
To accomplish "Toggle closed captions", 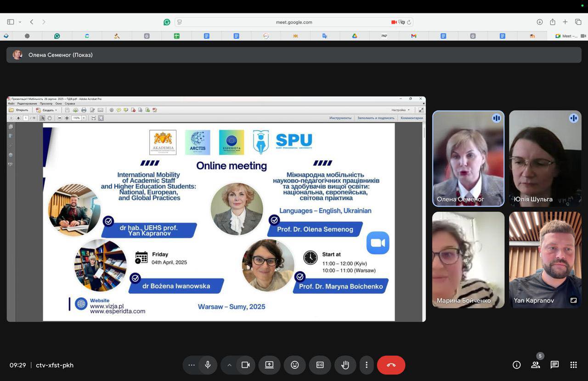I will tap(320, 365).
